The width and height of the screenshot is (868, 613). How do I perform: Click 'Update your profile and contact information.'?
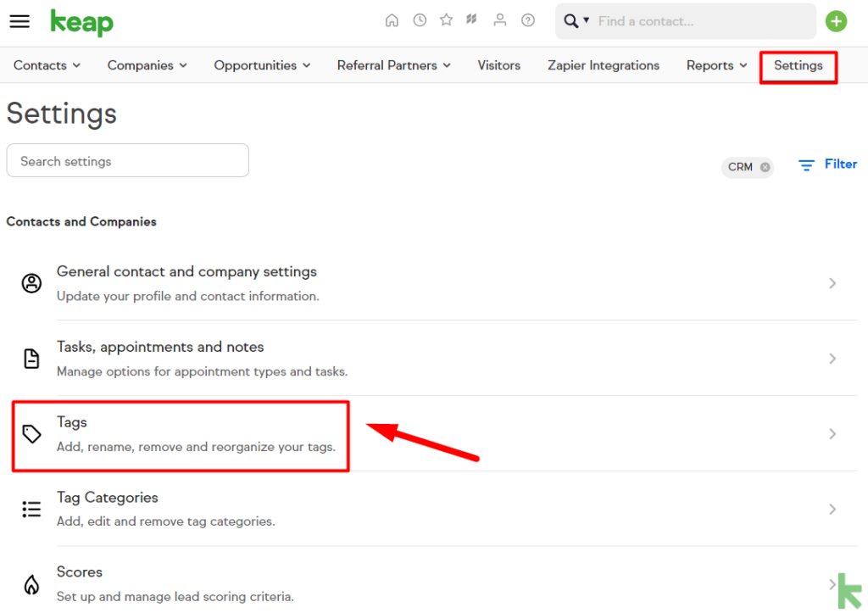point(188,296)
